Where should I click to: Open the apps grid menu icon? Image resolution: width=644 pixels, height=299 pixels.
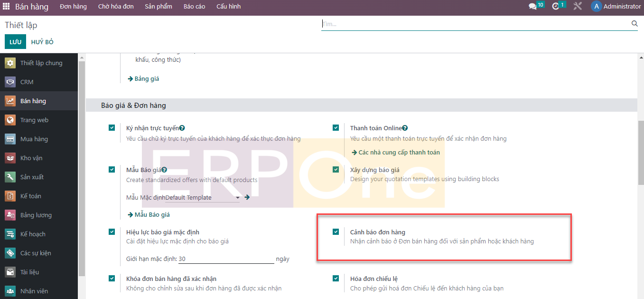[6, 7]
